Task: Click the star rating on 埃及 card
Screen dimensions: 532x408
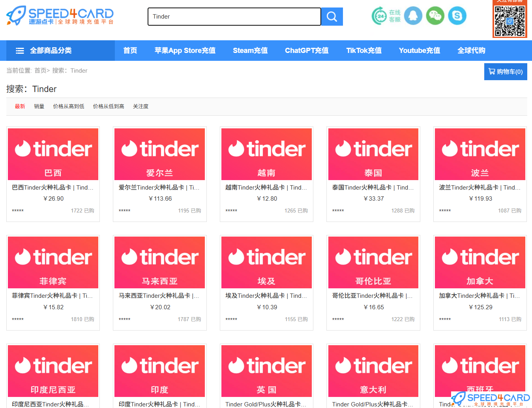Action: click(231, 320)
